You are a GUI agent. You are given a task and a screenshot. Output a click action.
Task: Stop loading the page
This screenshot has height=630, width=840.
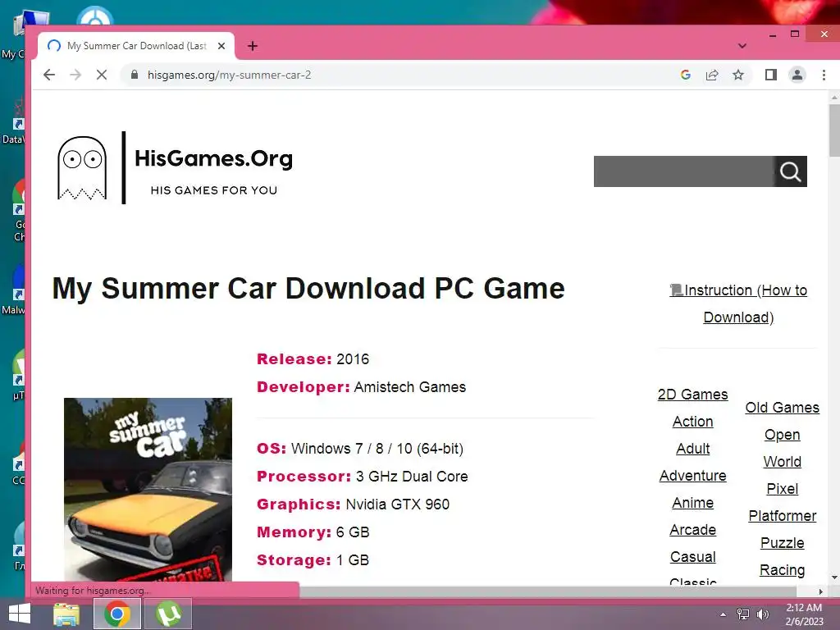coord(101,75)
